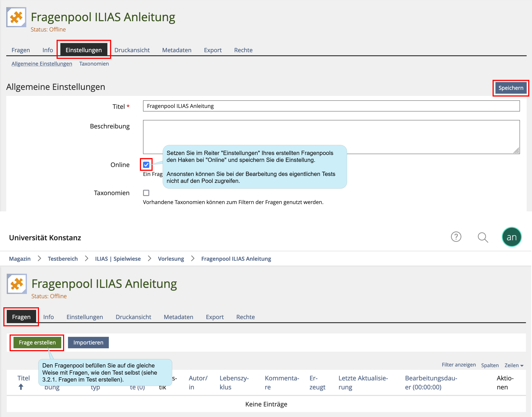Go to the Vorlesung breadcrumb
This screenshot has width=532, height=417.
point(171,258)
